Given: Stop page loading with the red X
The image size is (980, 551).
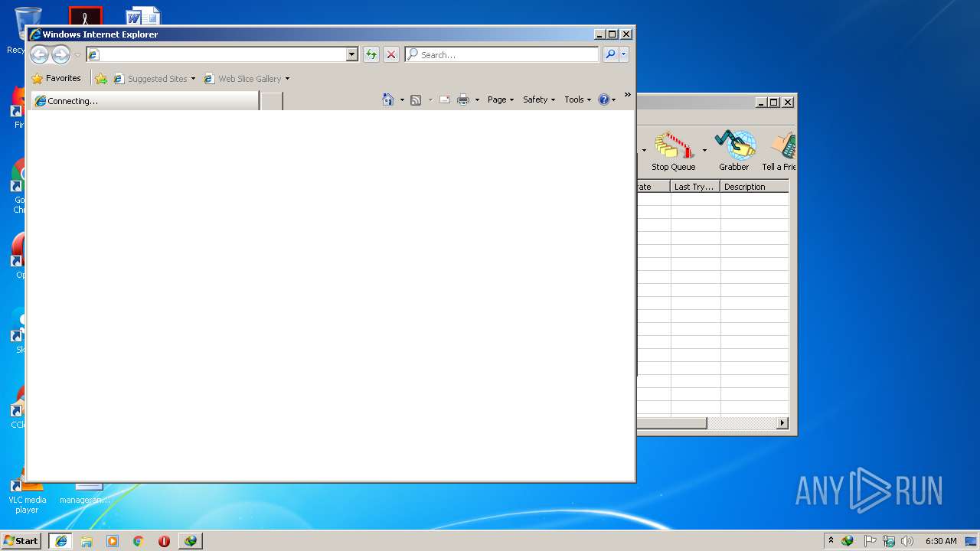Looking at the screenshot, I should point(391,54).
